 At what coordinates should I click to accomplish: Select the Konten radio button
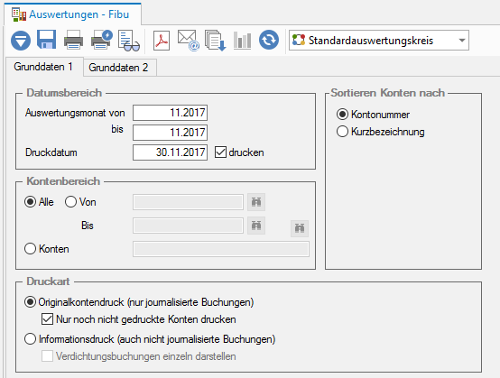click(x=30, y=249)
